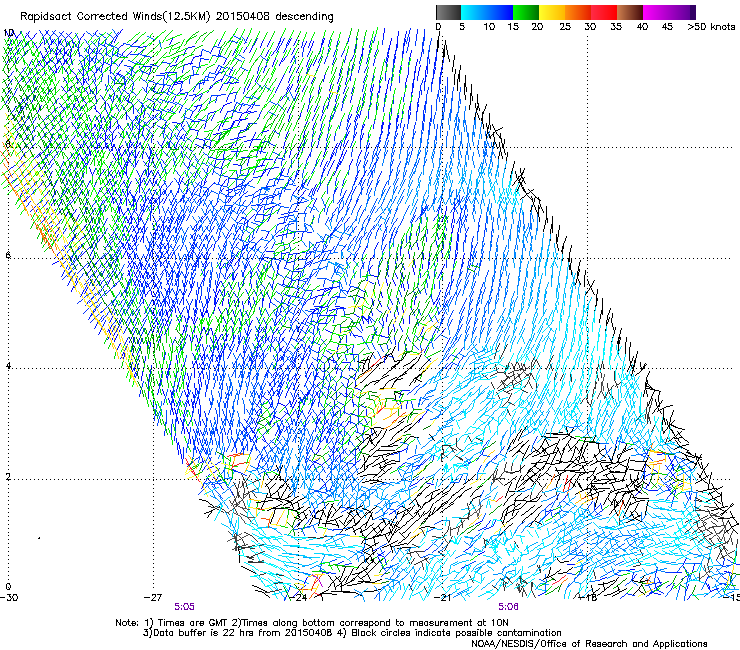This screenshot has height=650, width=740.
Task: Click the '20' label under the color bar
Action: 537,27
